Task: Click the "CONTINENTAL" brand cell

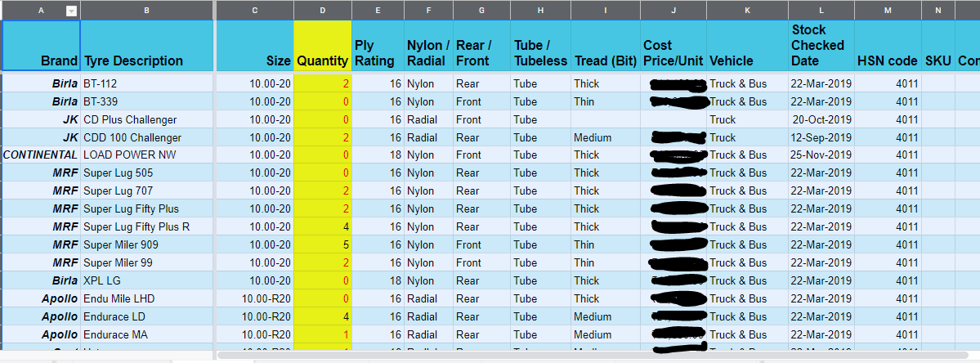Action: [x=41, y=155]
